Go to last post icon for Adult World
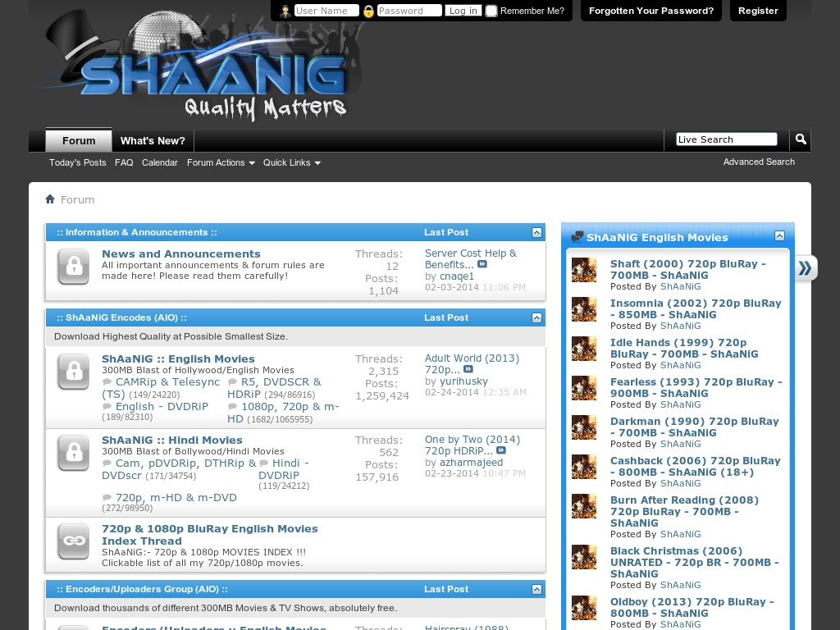Viewport: 840px width, 630px height. click(x=468, y=369)
